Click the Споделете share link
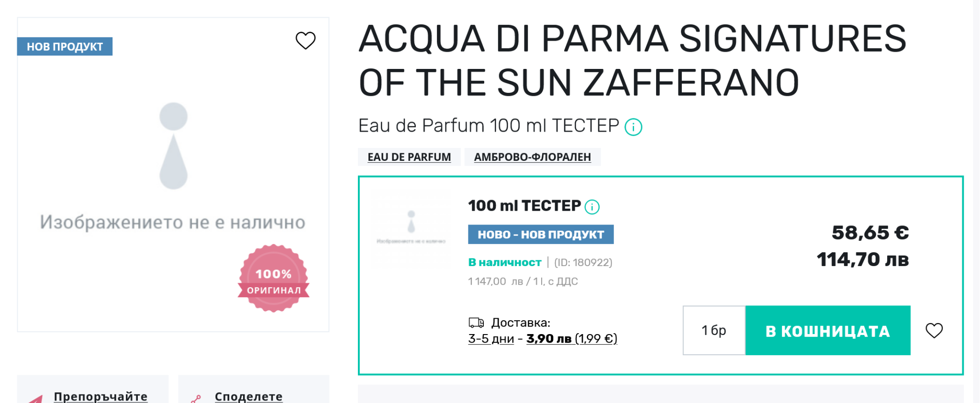 click(x=248, y=396)
